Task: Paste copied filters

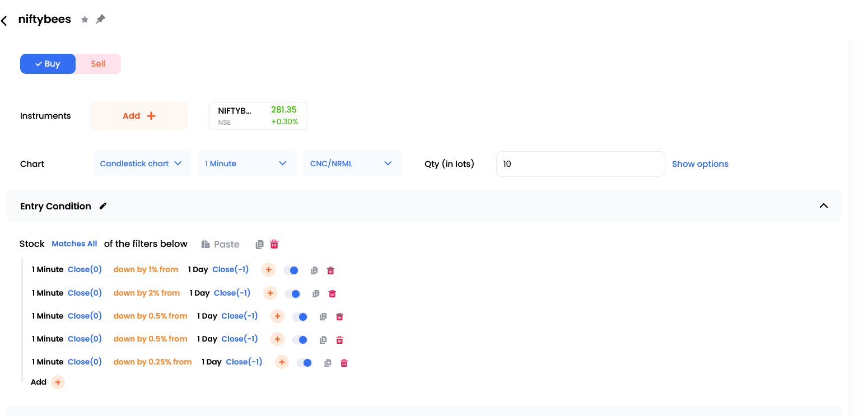Action: tap(221, 244)
